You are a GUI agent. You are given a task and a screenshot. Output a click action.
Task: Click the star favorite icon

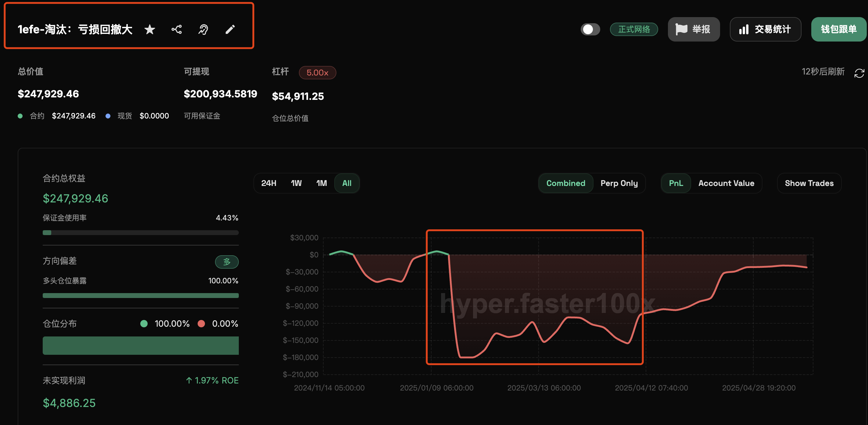pos(150,30)
